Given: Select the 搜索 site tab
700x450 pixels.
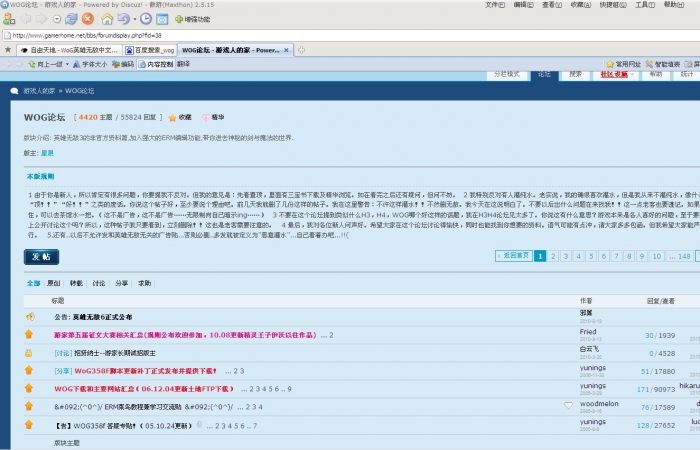Looking at the screenshot, I should [575, 75].
